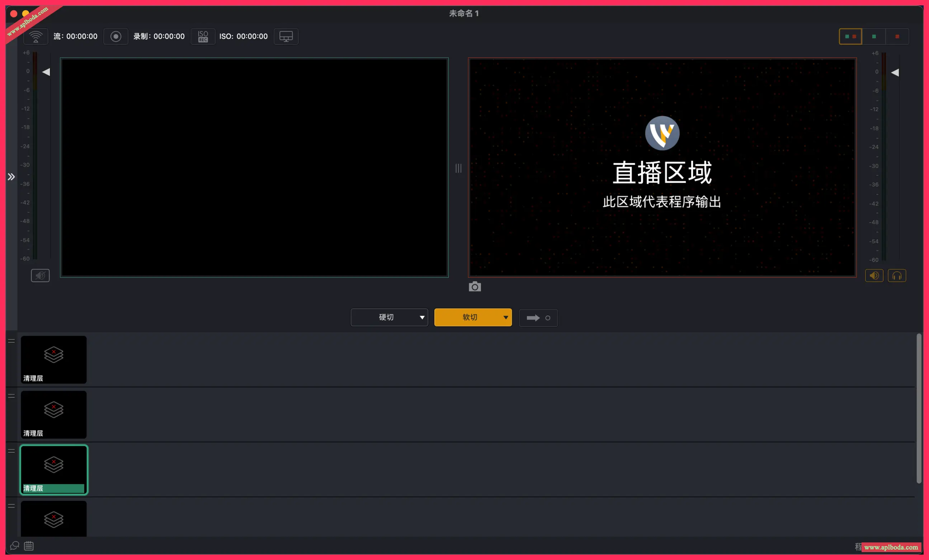Screen dimensions: 929x560
Task: Click the vertical scrollbar in layers area
Action: [919, 408]
